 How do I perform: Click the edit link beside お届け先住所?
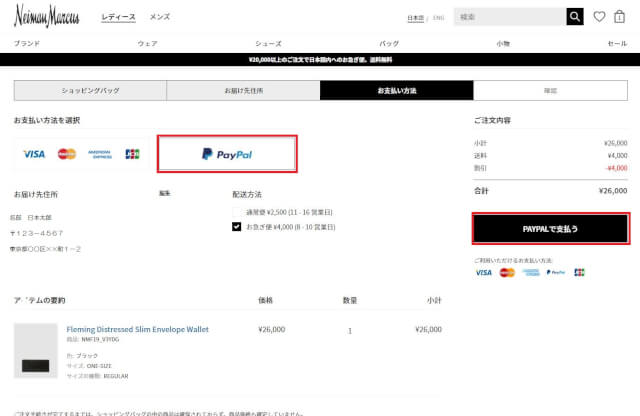pyautogui.click(x=164, y=193)
